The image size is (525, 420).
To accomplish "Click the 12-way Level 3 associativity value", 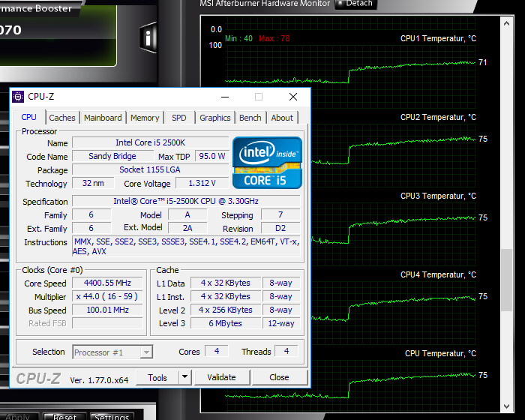I will point(281,323).
